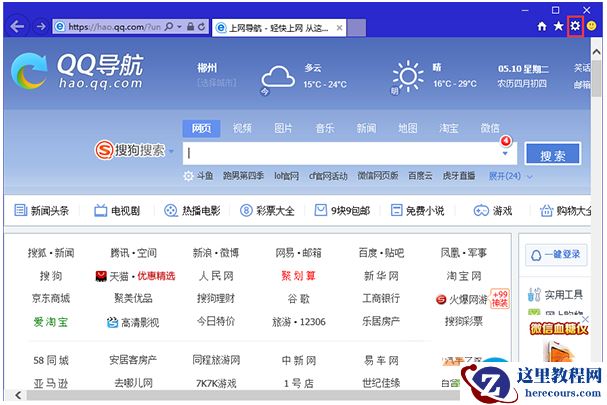
Task: Expand the Sogou search engine selector
Action: tap(171, 151)
